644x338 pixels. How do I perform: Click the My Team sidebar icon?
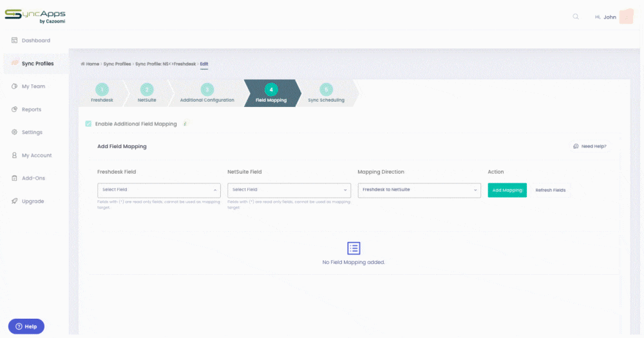(14, 86)
